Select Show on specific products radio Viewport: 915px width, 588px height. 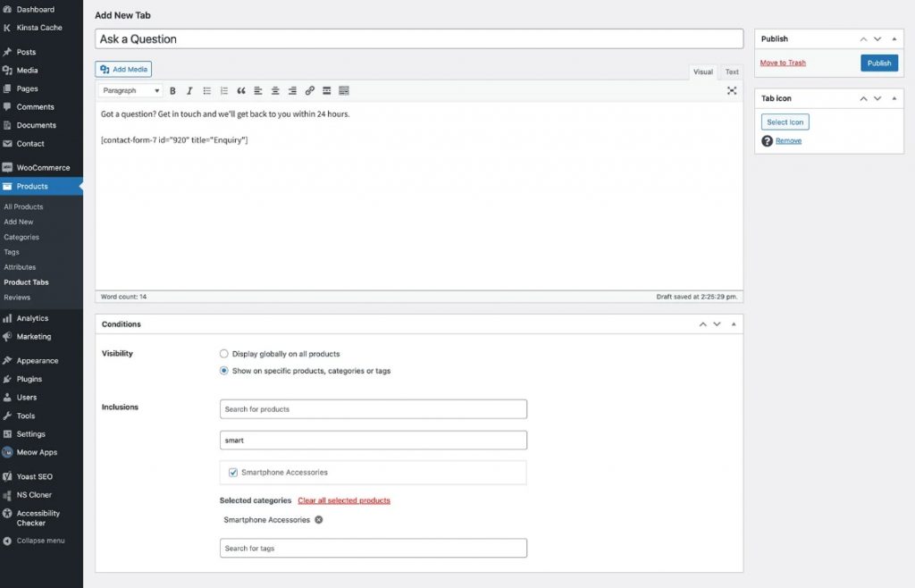223,371
